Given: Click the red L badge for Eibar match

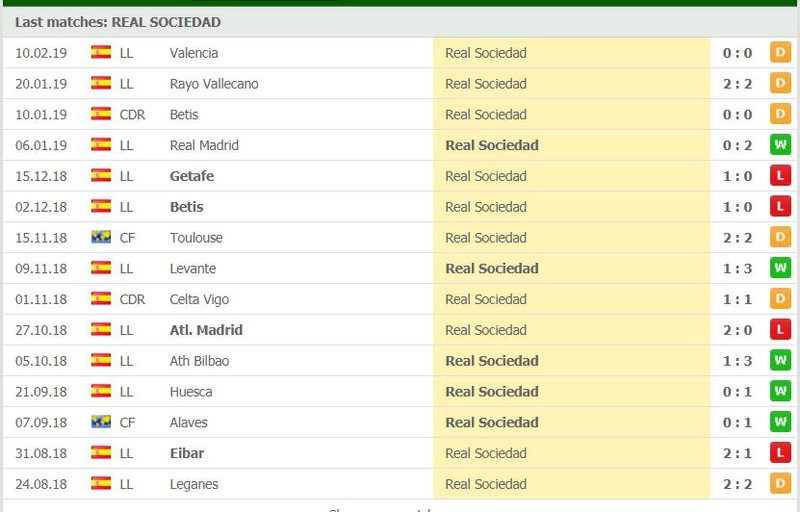Looking at the screenshot, I should [x=780, y=453].
